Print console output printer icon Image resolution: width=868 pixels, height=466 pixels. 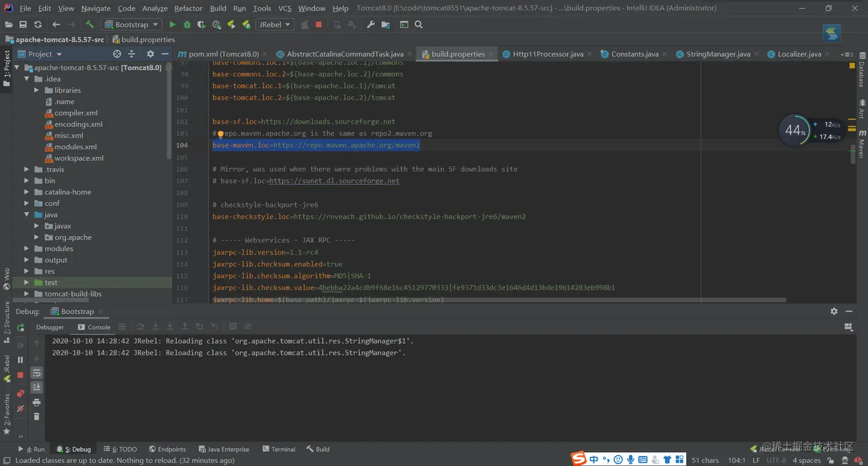coord(37,402)
